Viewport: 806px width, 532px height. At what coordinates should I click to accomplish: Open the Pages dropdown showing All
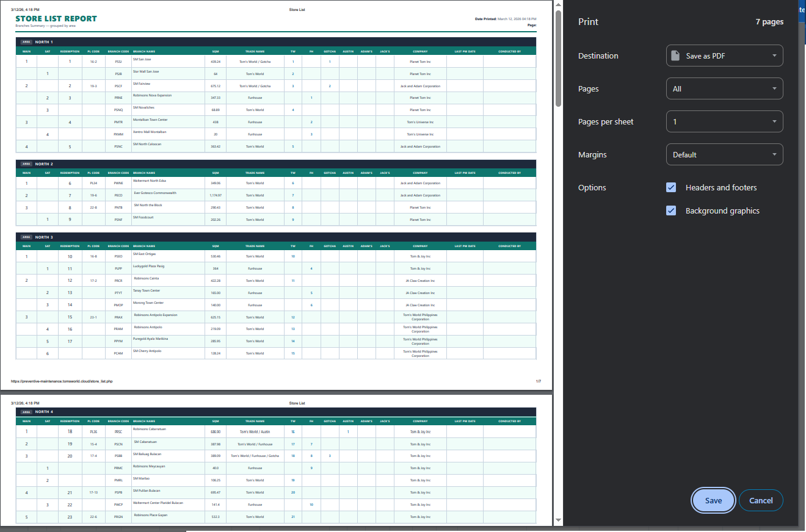pyautogui.click(x=724, y=88)
